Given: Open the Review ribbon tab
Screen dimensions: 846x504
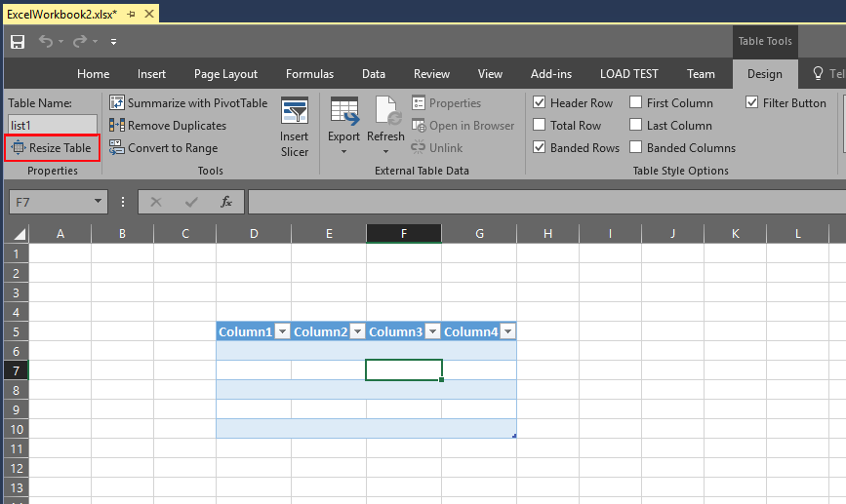Looking at the screenshot, I should click(431, 74).
